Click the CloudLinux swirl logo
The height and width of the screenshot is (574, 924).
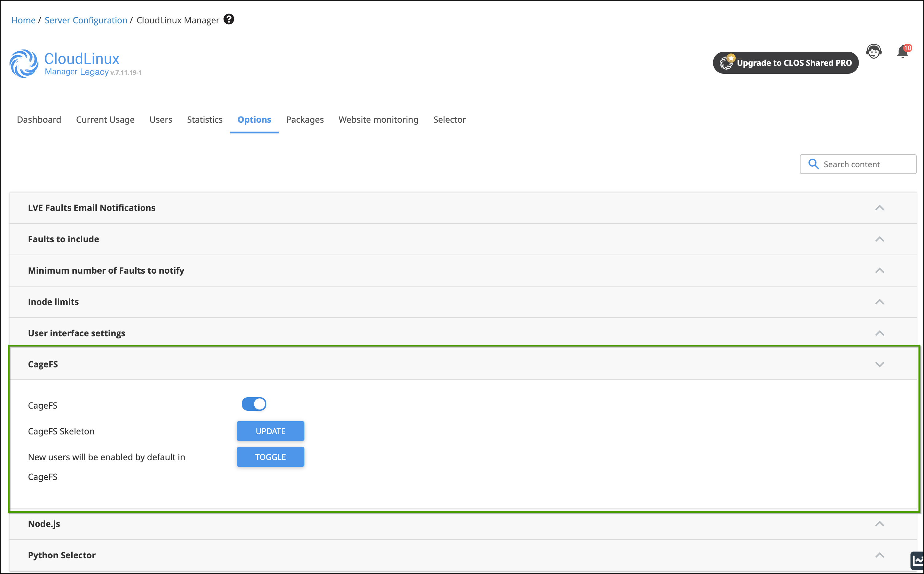point(24,64)
